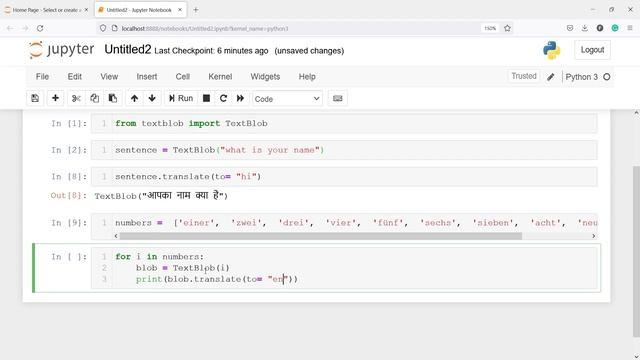Click the green profile extension icon
640x360 pixels.
pos(615,28)
